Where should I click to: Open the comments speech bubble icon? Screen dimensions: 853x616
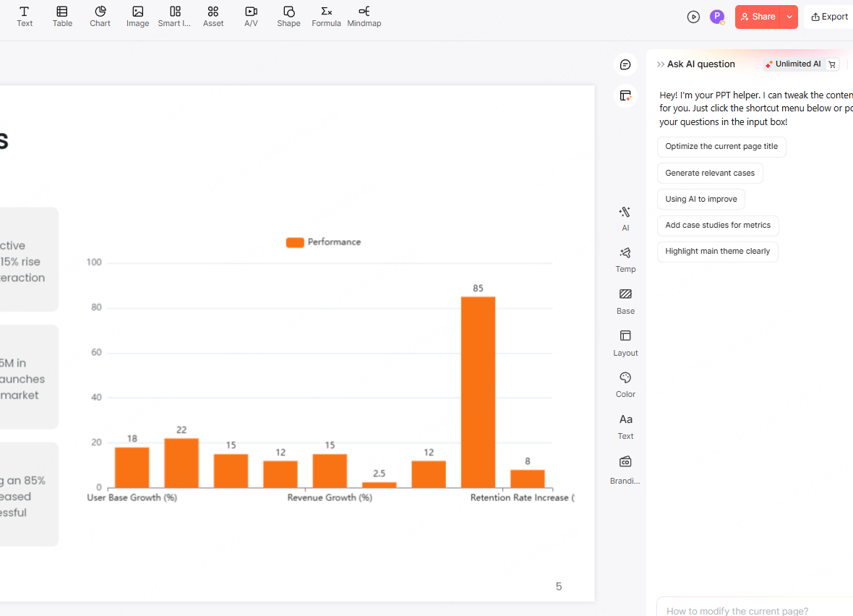pos(625,64)
